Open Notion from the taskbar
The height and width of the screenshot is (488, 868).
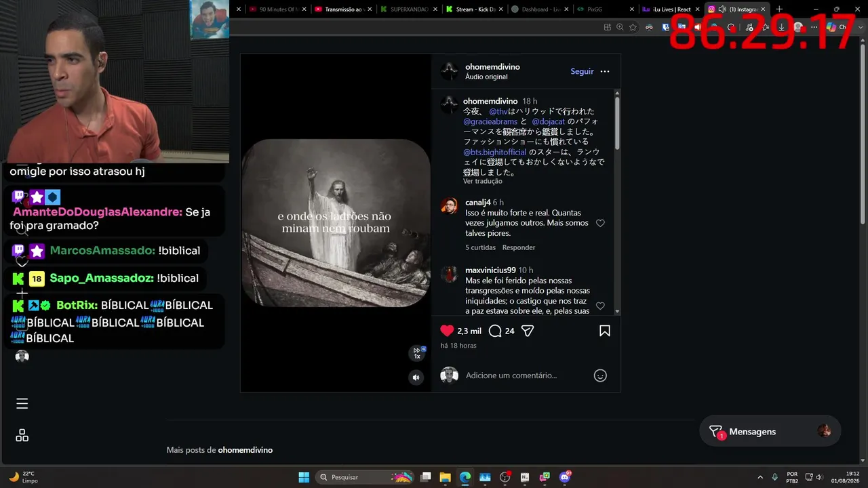click(525, 477)
